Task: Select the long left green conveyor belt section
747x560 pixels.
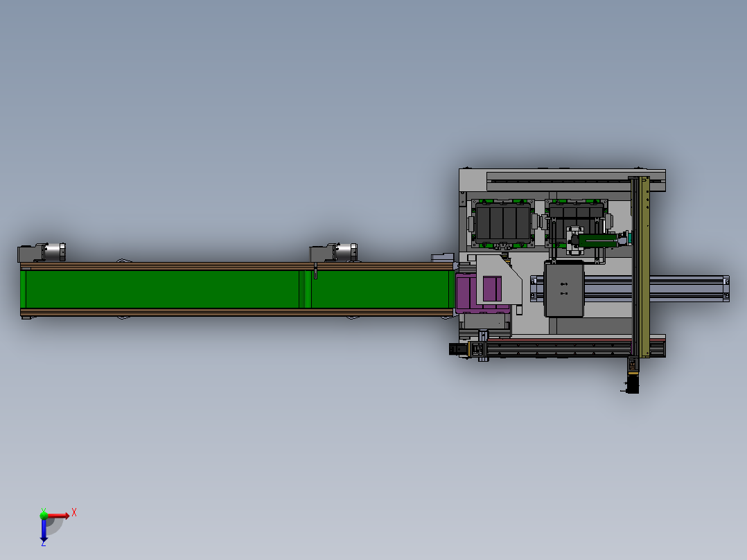Action: click(x=162, y=289)
